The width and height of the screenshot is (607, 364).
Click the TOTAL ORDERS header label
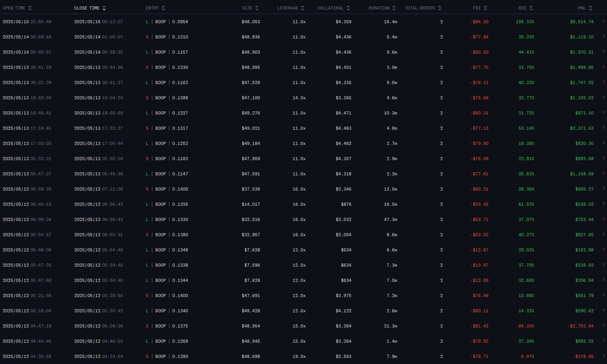point(420,8)
